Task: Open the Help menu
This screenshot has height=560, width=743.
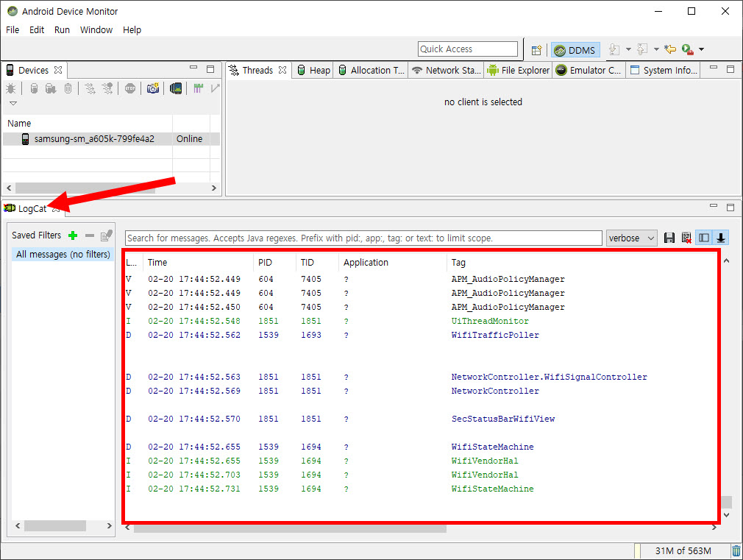Action: tap(132, 30)
